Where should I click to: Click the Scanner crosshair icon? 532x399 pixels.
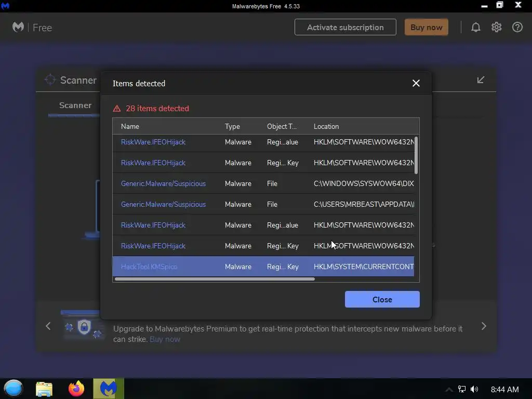pyautogui.click(x=50, y=79)
